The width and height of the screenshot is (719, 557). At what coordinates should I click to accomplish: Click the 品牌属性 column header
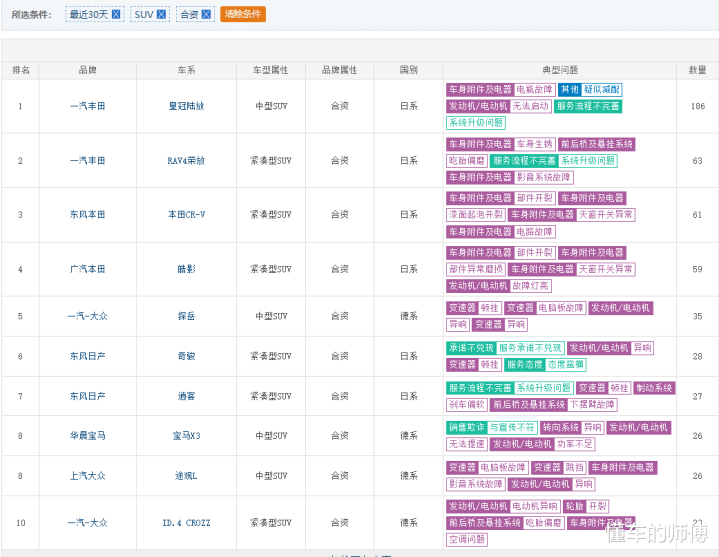tap(340, 70)
